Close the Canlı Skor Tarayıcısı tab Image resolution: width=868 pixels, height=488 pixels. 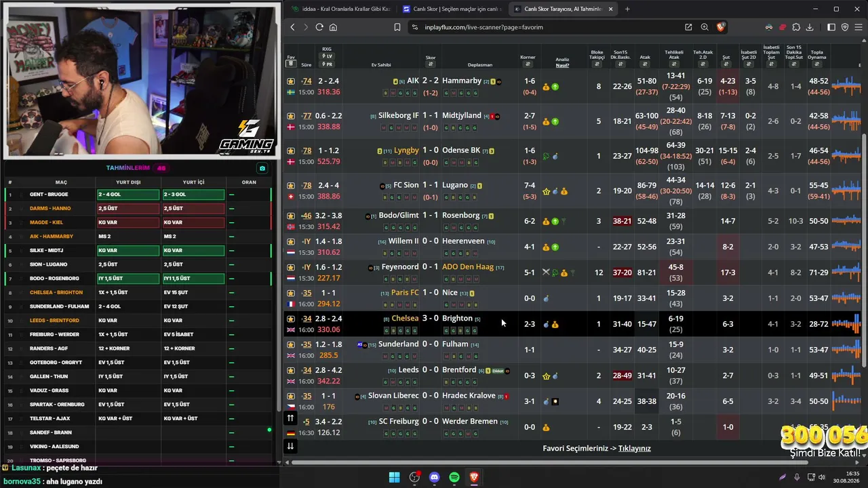point(610,9)
